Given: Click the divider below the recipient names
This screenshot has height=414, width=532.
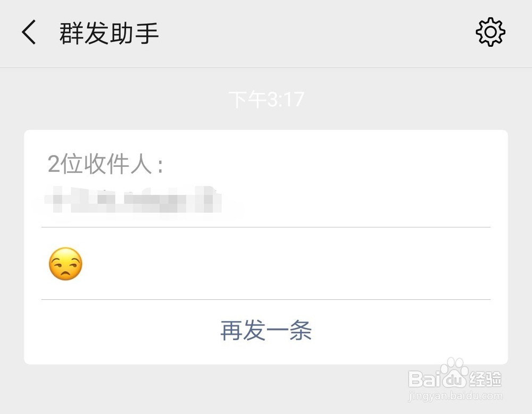Looking at the screenshot, I should click(266, 227).
